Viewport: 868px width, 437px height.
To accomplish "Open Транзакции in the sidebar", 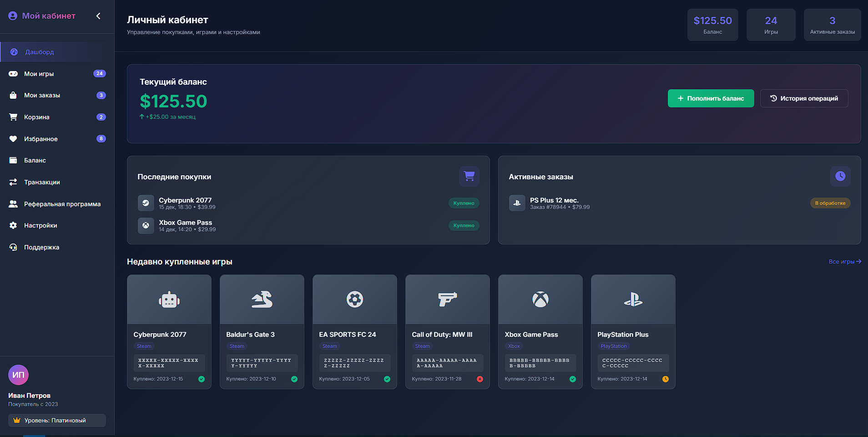I will click(x=57, y=182).
